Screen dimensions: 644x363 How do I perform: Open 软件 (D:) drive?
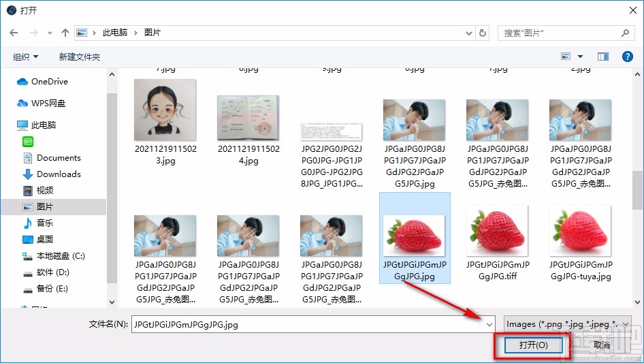coord(46,272)
